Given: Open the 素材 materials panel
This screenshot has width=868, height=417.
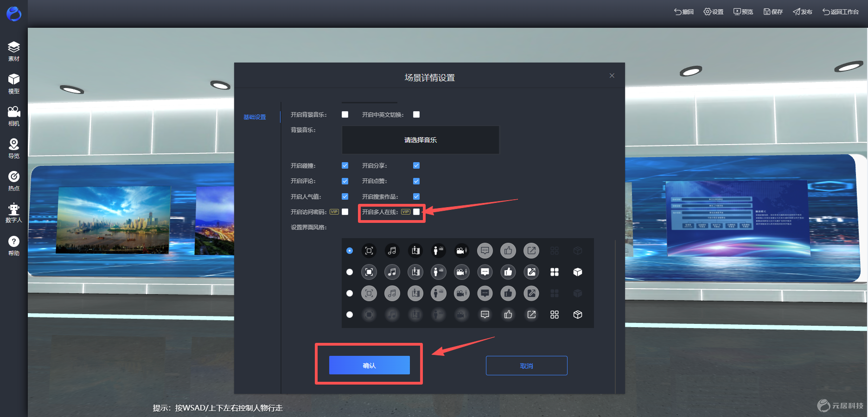Looking at the screenshot, I should tap(14, 51).
